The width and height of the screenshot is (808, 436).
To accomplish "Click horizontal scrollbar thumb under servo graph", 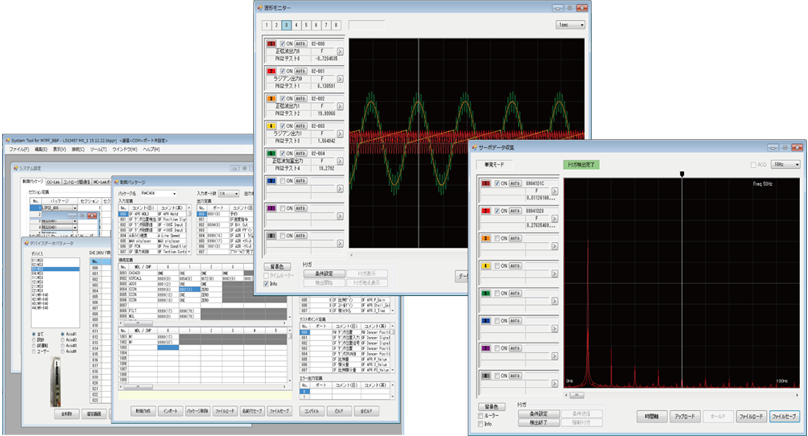I will (x=577, y=395).
